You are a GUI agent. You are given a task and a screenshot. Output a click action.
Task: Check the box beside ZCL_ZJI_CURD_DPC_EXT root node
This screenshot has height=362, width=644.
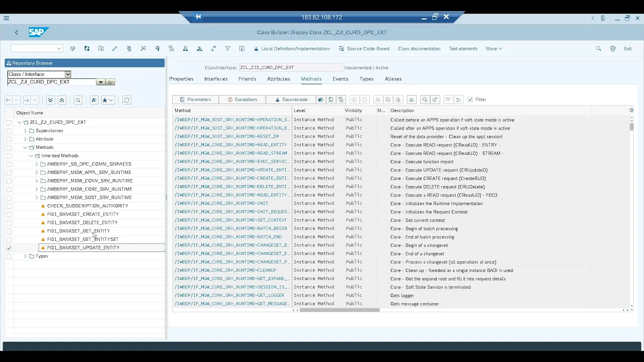(x=9, y=122)
